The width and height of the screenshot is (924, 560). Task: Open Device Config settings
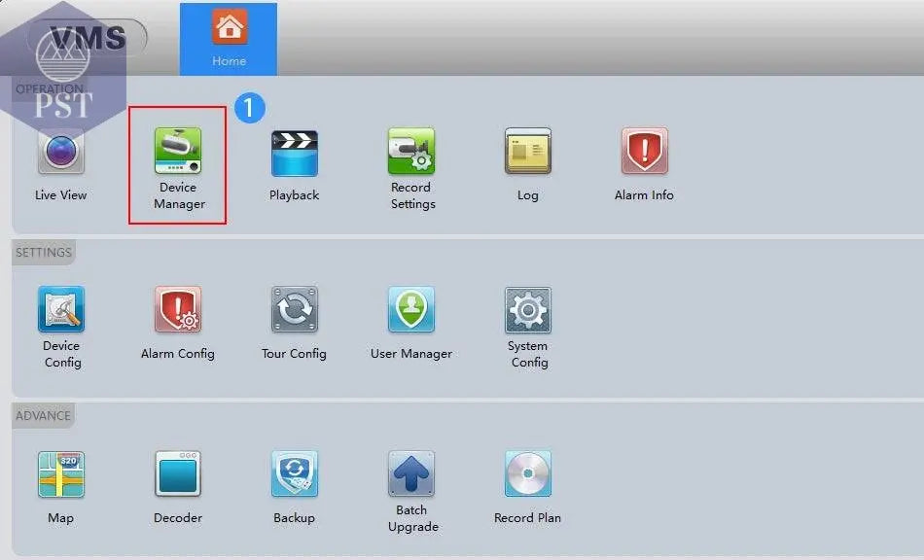tap(61, 310)
